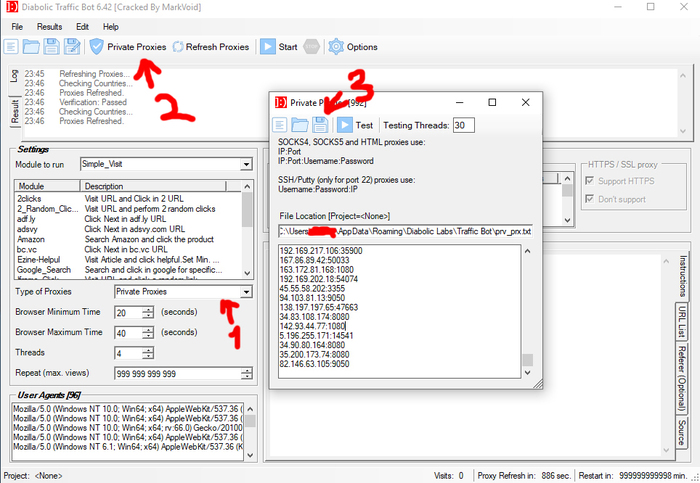This screenshot has width=700, height=483.
Task: Open Options gear in toolbar
Action: pos(353,47)
